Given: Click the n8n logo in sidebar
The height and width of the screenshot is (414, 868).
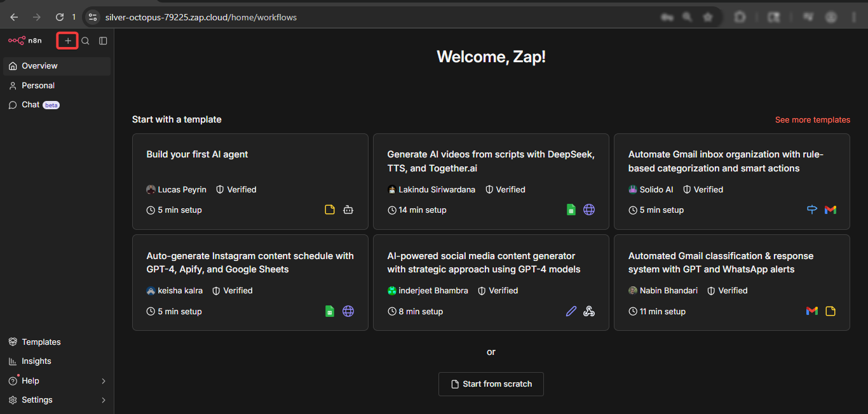Looking at the screenshot, I should point(25,41).
